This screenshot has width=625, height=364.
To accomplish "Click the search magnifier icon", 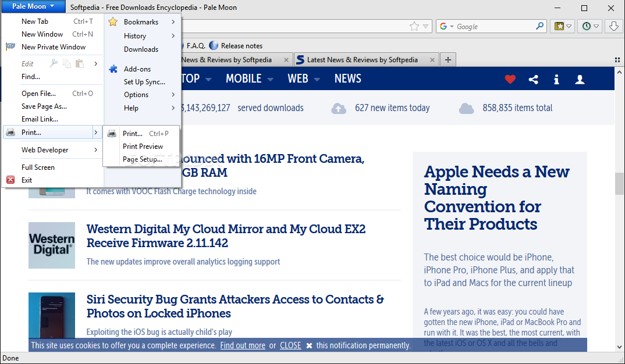I will [539, 26].
